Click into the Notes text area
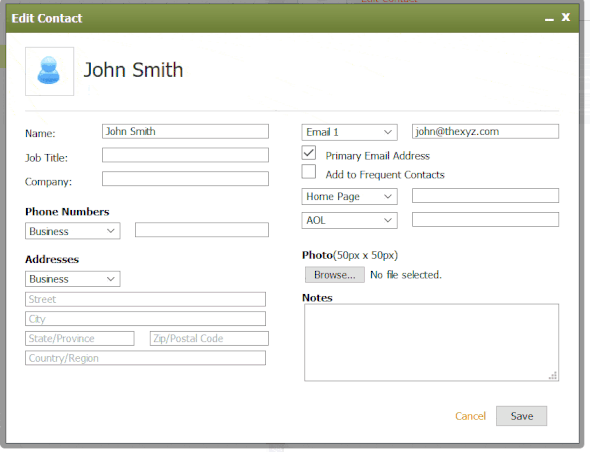The image size is (590, 452). (431, 342)
